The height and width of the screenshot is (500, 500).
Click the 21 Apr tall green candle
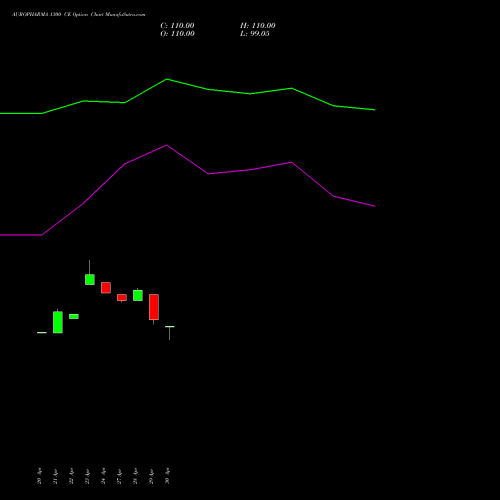click(x=58, y=321)
